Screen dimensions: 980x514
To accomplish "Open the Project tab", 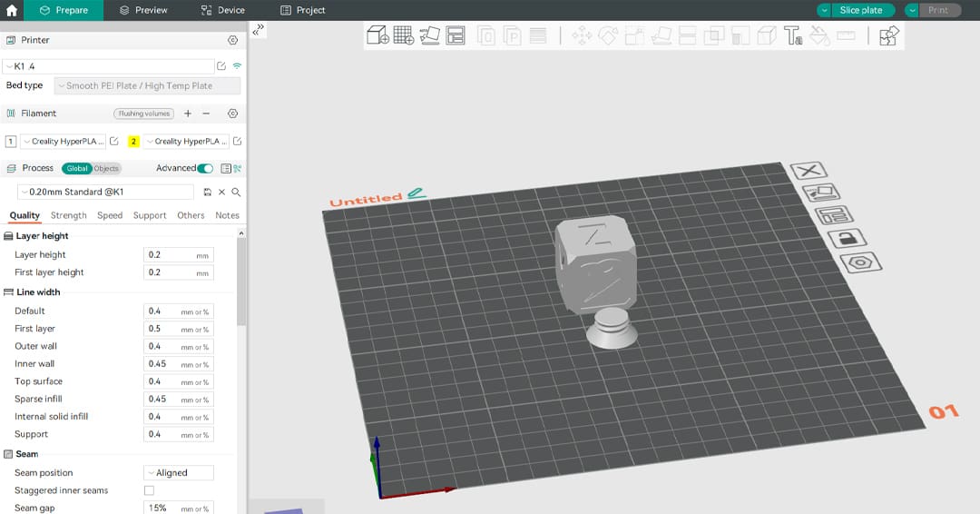I will click(x=303, y=10).
